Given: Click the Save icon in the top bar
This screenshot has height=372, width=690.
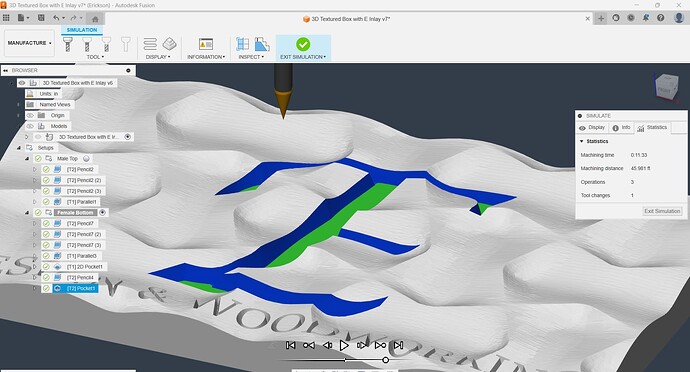Looking at the screenshot, I should [x=41, y=18].
